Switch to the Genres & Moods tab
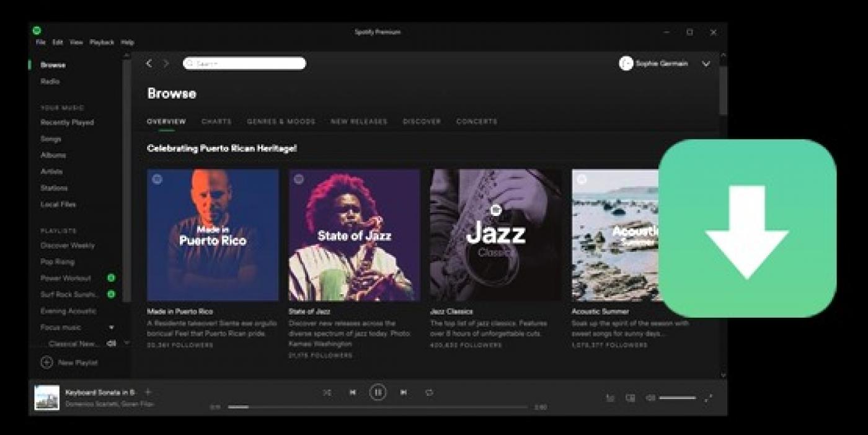Screen dimensions: 868x435 click(281, 122)
